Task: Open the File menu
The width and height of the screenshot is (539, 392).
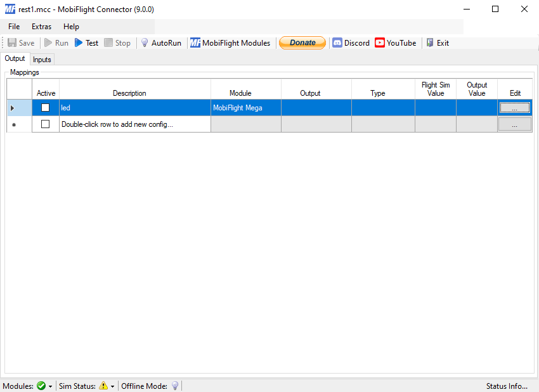Action: click(x=14, y=27)
